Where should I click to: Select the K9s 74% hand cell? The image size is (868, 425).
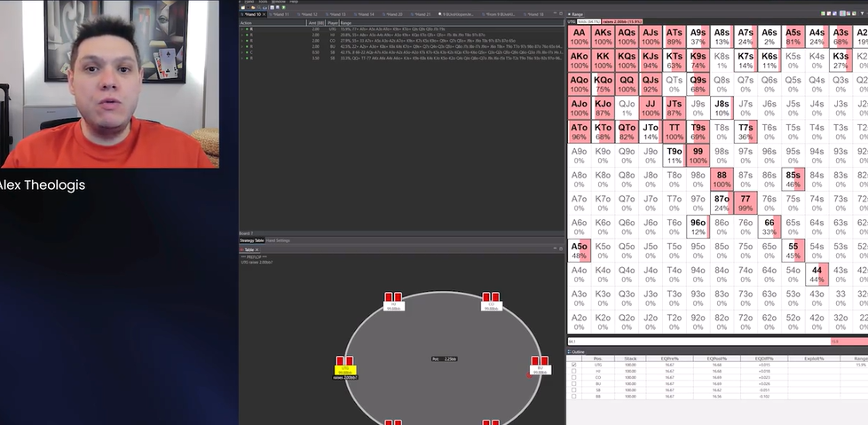coord(698,61)
